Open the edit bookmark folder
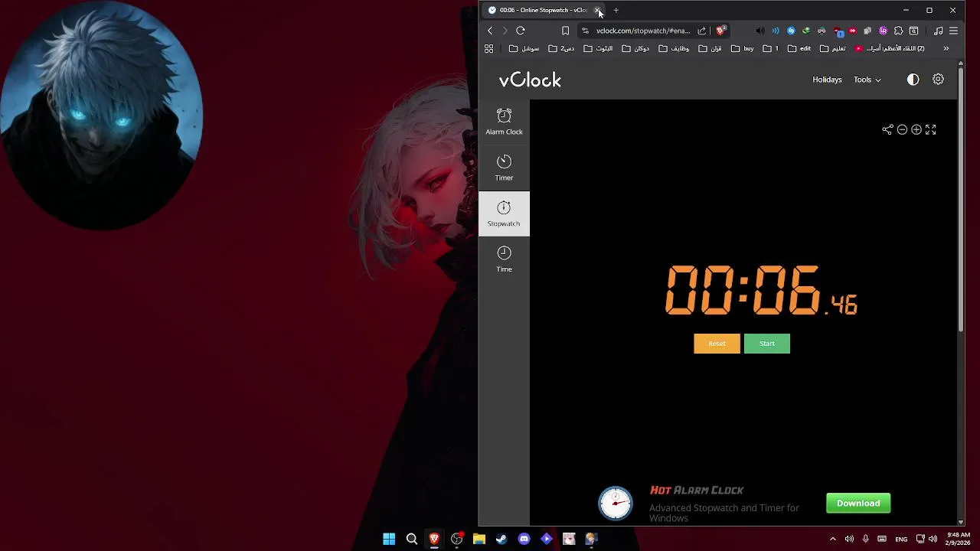This screenshot has height=551, width=980. pyautogui.click(x=799, y=48)
